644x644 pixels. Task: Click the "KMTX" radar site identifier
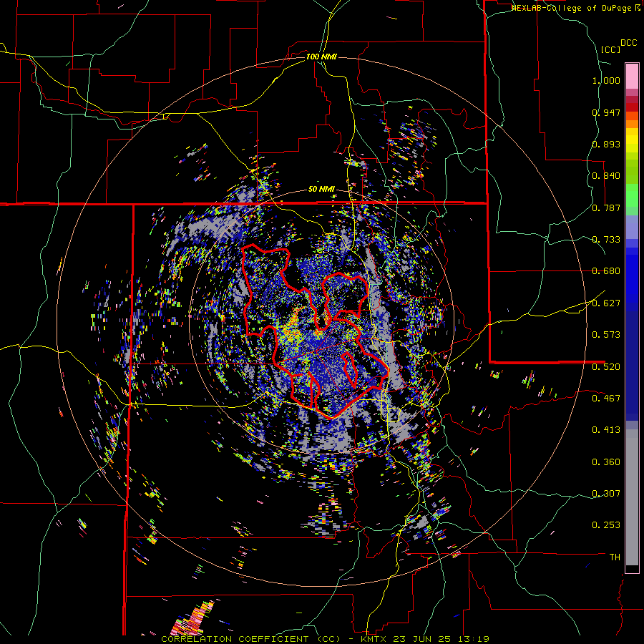pos(374,639)
